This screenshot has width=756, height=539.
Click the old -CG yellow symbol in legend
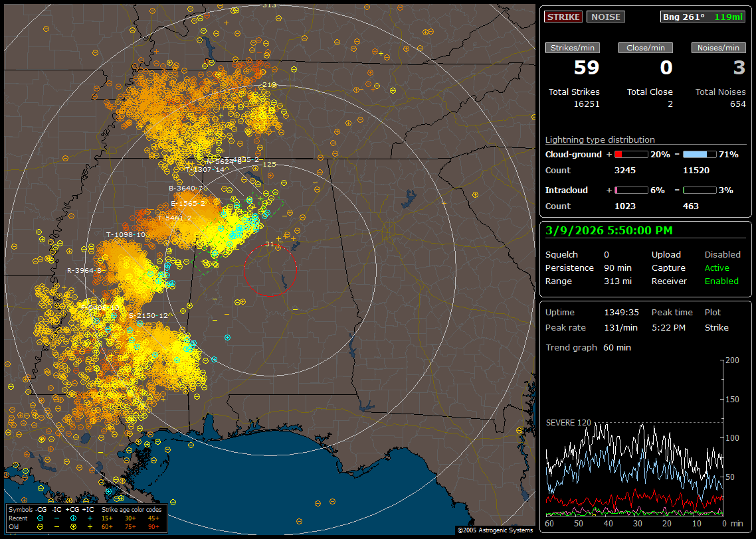tap(41, 526)
